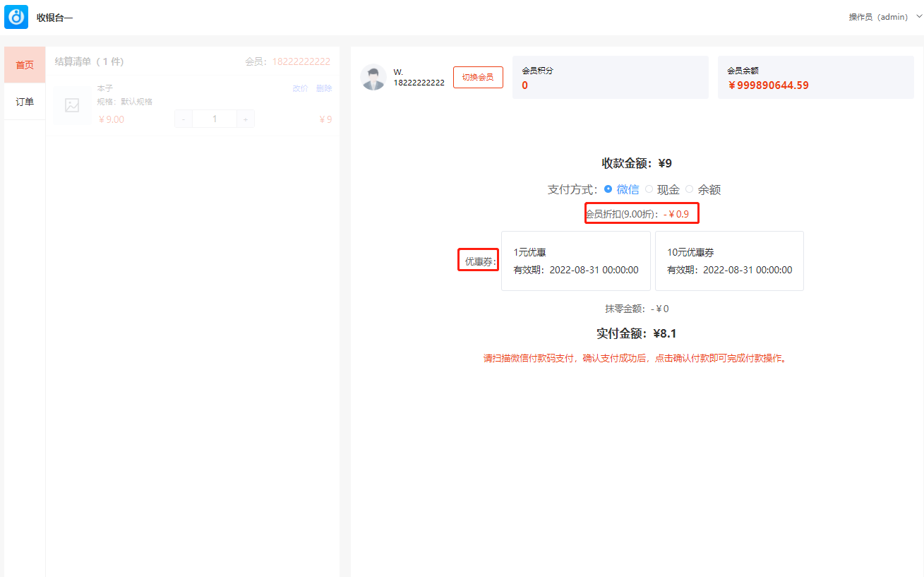Click 删除 to remove the item
Viewport: 924px width, 577px height.
coord(324,88)
